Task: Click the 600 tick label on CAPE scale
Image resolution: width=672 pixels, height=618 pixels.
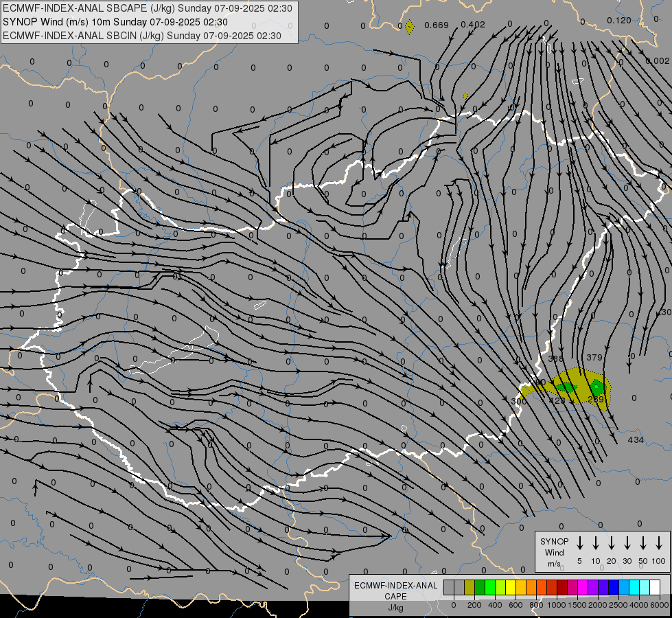Action: pos(515,605)
